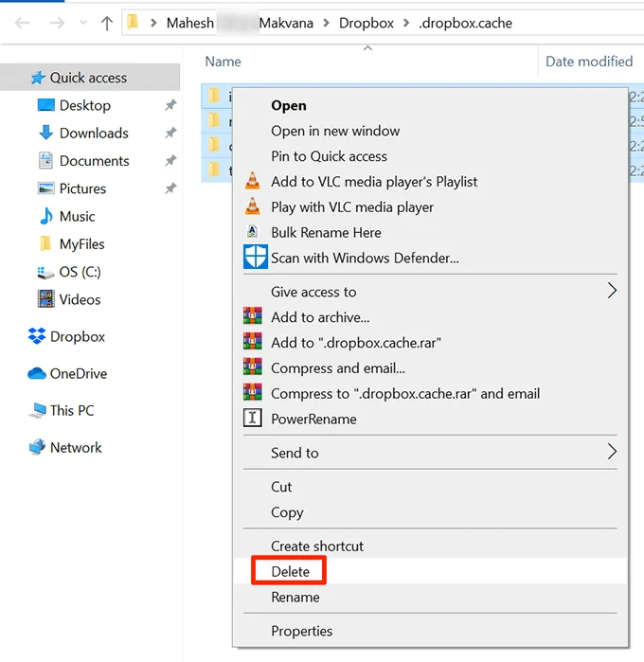Image resolution: width=644 pixels, height=662 pixels.
Task: Open Pictures in the sidebar
Action: [82, 188]
